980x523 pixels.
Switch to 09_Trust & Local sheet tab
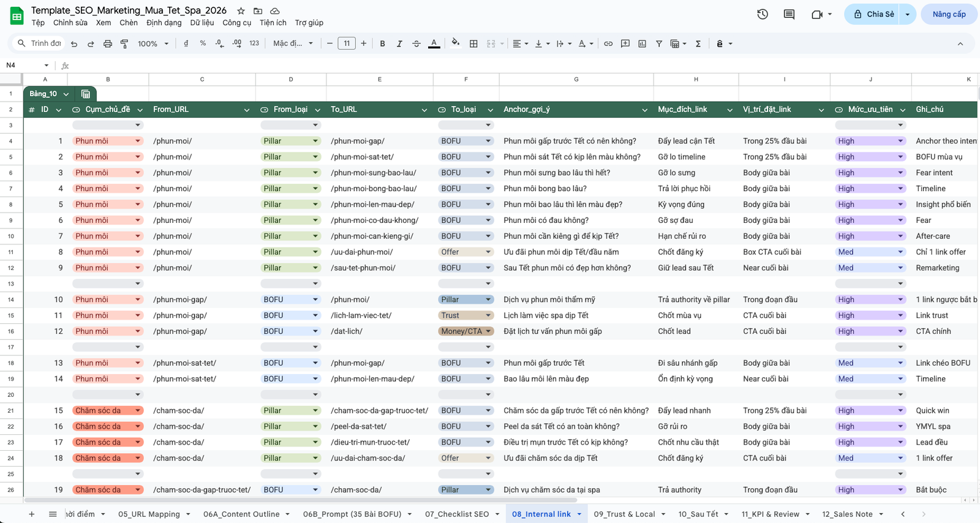(624, 514)
